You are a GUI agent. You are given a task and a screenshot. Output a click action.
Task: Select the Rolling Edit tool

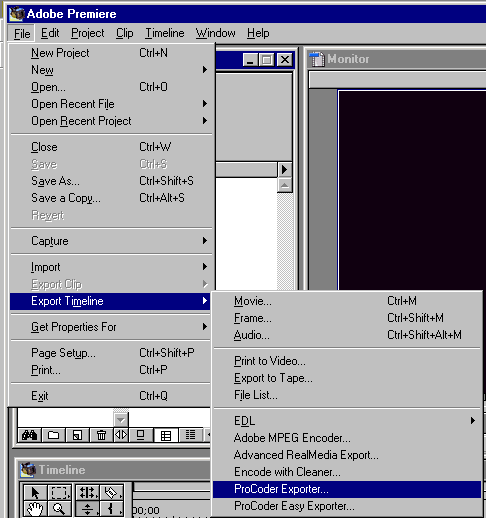click(87, 492)
